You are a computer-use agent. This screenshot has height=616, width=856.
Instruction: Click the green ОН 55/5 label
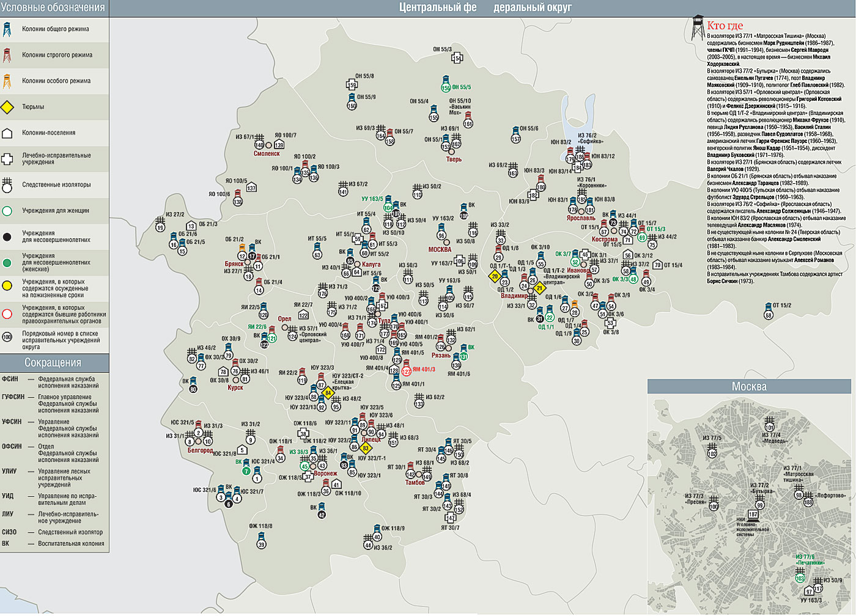point(462,87)
